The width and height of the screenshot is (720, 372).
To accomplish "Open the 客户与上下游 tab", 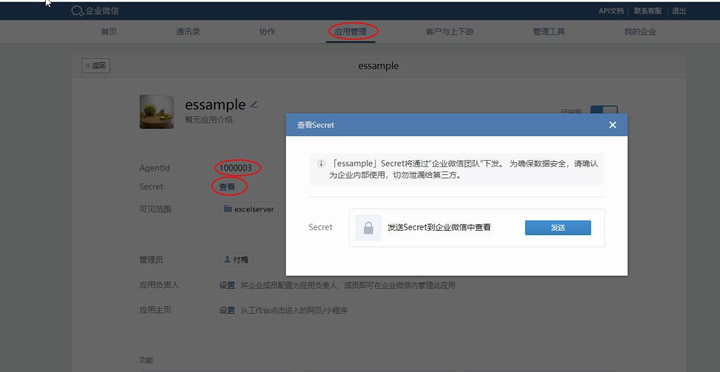I will (x=450, y=32).
